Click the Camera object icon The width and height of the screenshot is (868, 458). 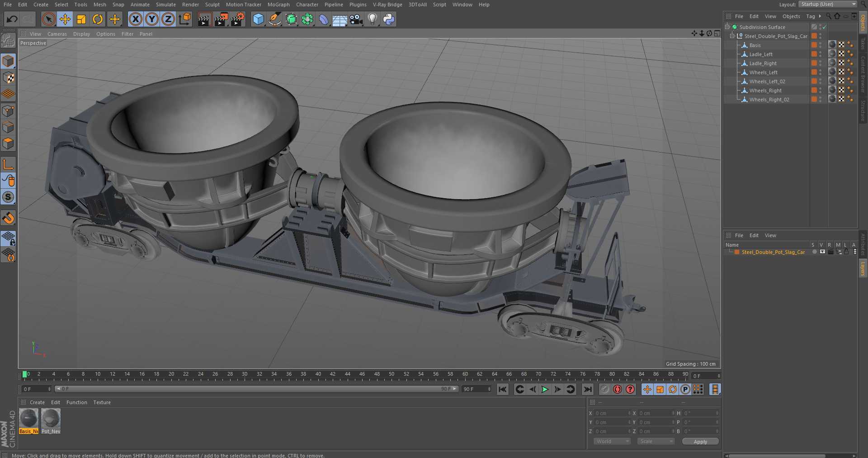(356, 19)
